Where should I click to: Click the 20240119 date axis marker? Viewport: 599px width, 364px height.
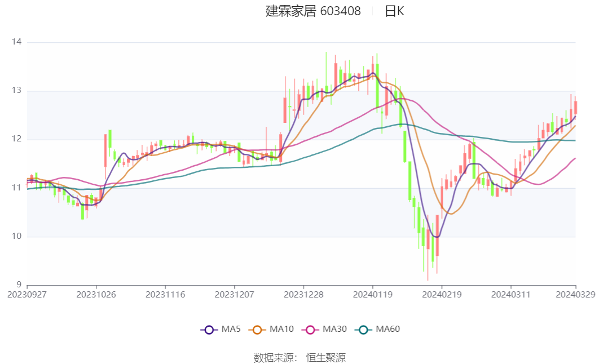click(x=373, y=295)
